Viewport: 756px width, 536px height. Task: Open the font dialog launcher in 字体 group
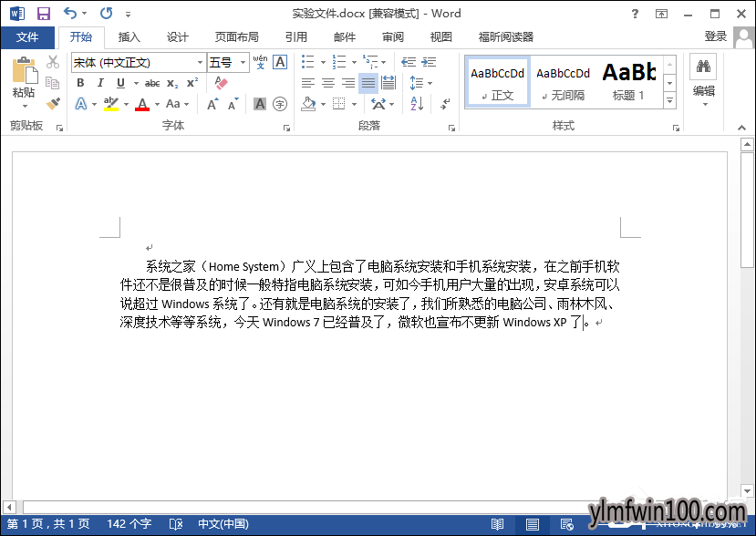287,128
